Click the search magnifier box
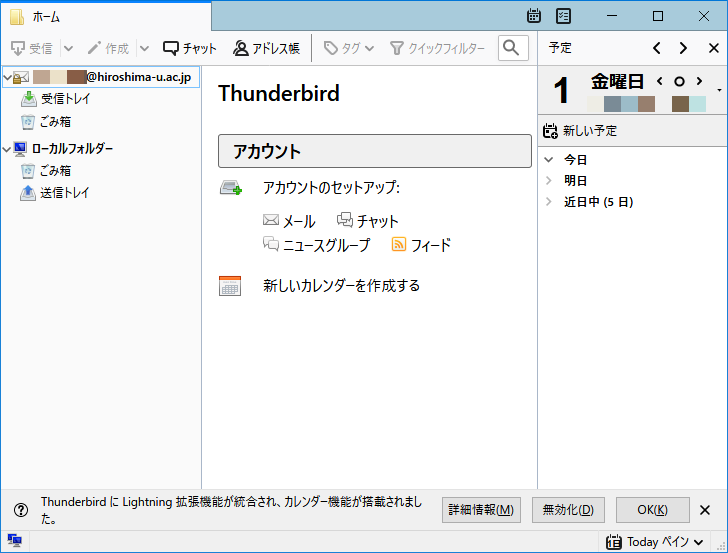 point(513,48)
